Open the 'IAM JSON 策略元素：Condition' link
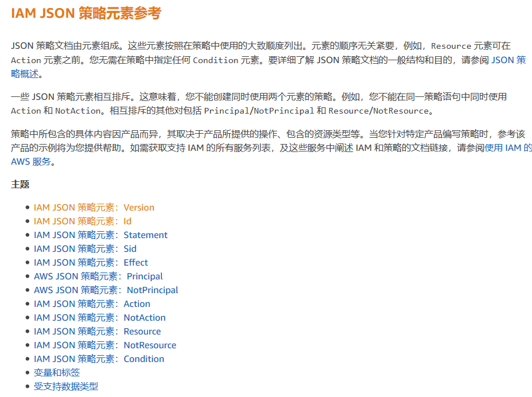This screenshot has width=532, height=397. pos(99,359)
